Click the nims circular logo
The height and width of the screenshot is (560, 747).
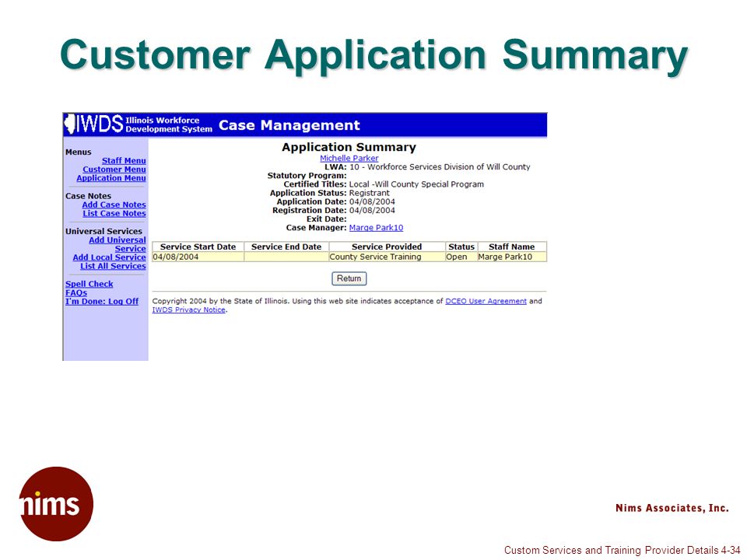[x=56, y=504]
